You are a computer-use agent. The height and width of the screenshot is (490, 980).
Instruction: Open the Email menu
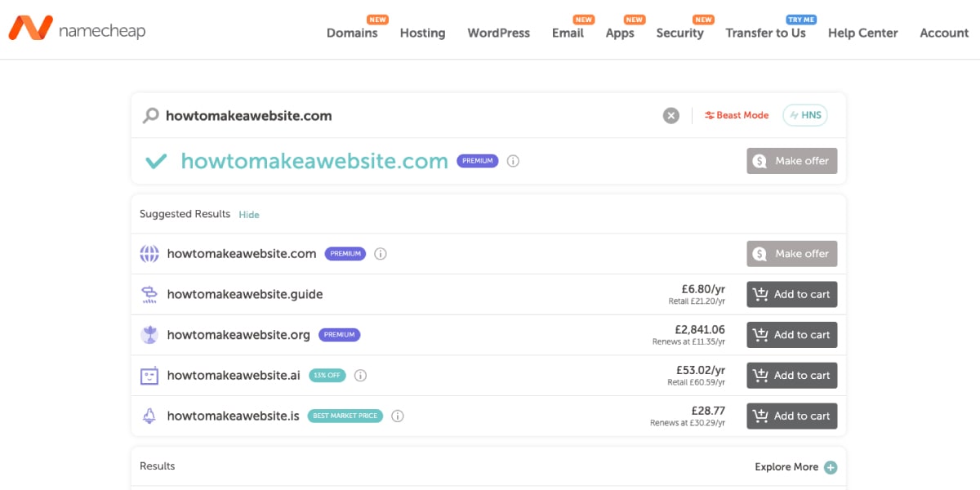click(x=568, y=33)
